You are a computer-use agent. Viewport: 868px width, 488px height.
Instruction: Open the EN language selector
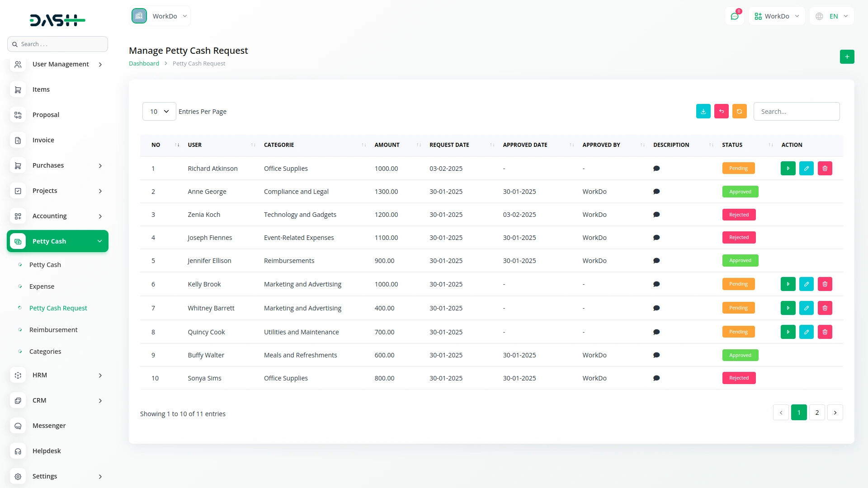832,16
